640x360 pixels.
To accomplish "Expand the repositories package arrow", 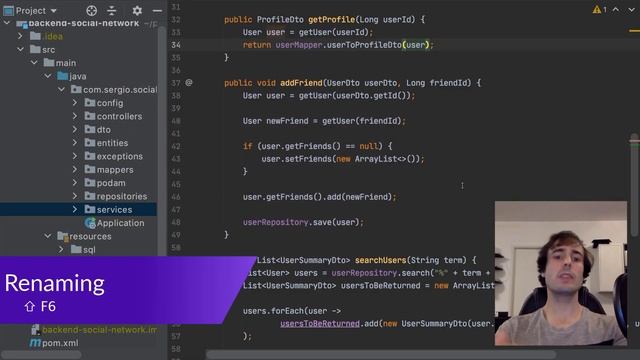I will point(75,196).
